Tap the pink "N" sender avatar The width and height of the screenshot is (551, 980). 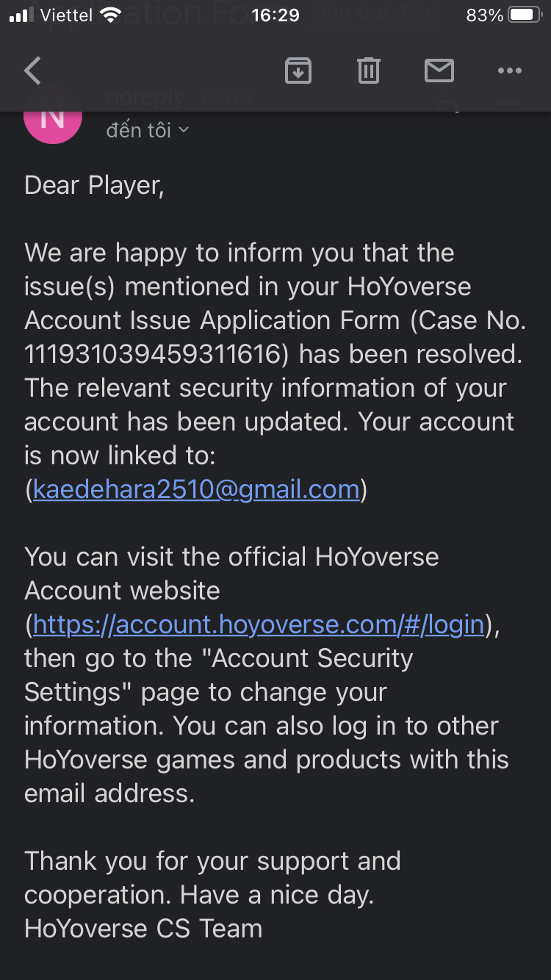coord(53,118)
